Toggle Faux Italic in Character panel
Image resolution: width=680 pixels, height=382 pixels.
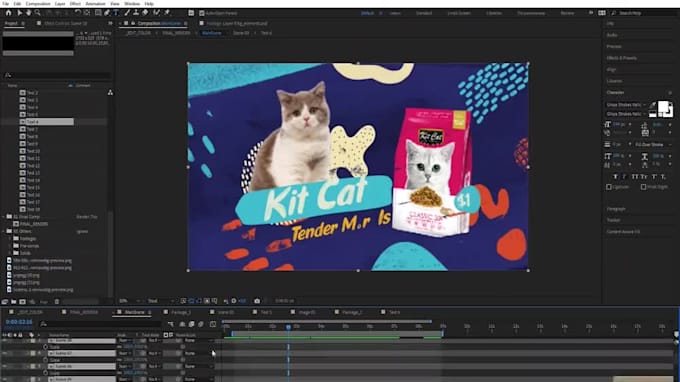pos(624,176)
